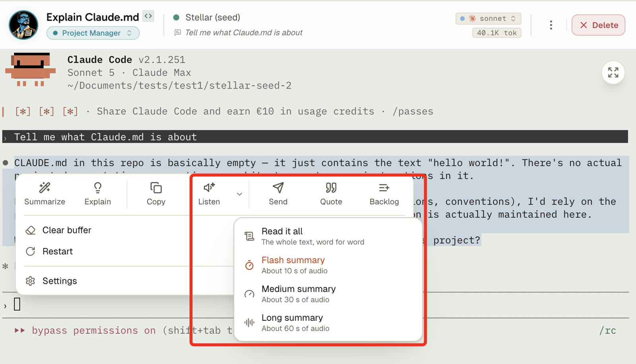636x364 pixels.
Task: Click the ~/Documents/tests/test1/stellar-seed-2 path
Action: point(179,85)
